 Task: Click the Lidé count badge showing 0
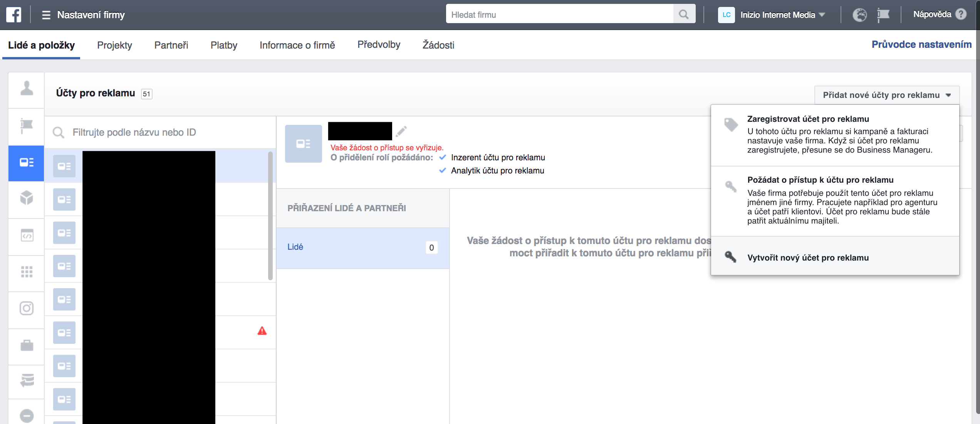pyautogui.click(x=431, y=248)
